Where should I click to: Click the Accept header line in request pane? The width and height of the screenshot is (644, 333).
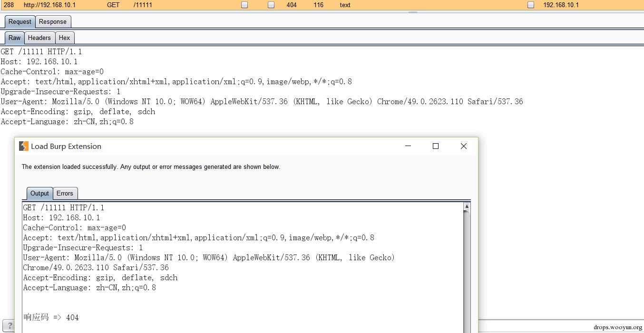coord(176,81)
